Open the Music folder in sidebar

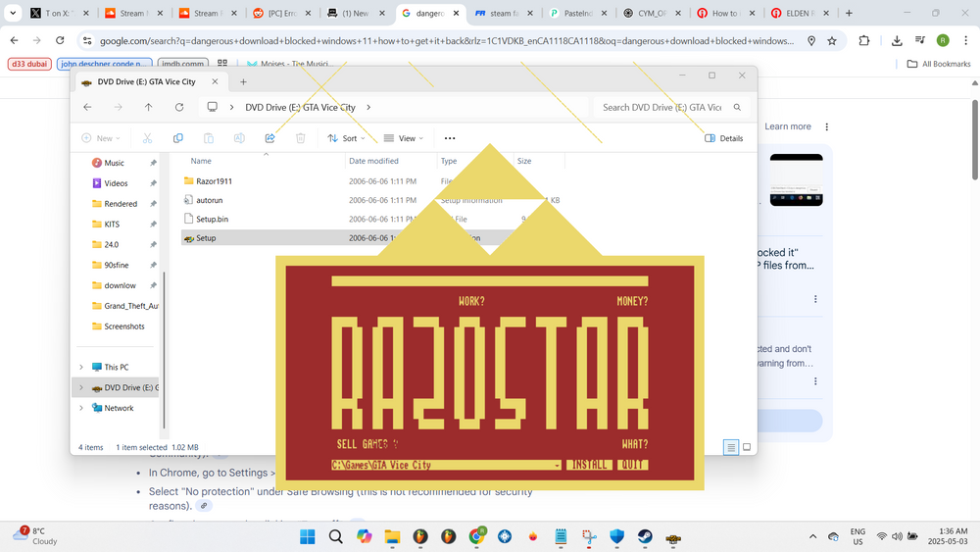point(114,163)
